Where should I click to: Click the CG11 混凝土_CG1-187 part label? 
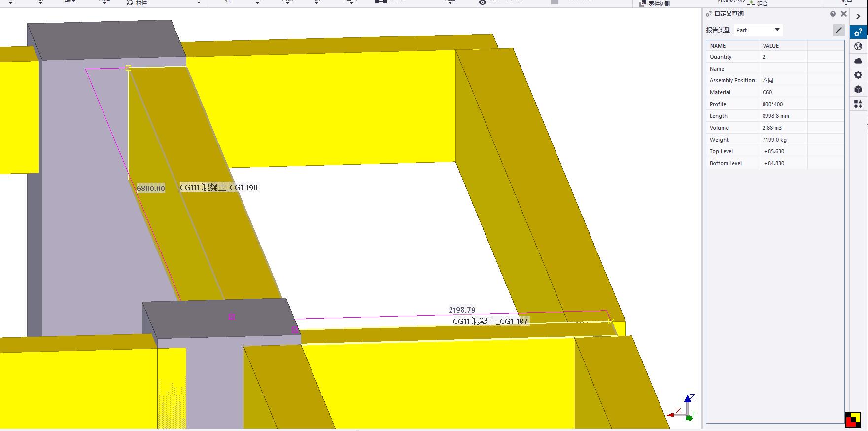coord(490,321)
